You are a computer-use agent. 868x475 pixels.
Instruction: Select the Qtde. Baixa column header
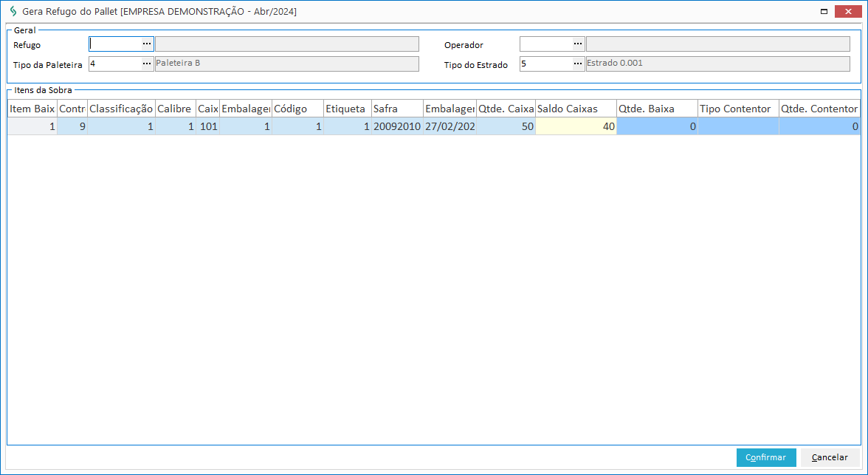[657, 109]
